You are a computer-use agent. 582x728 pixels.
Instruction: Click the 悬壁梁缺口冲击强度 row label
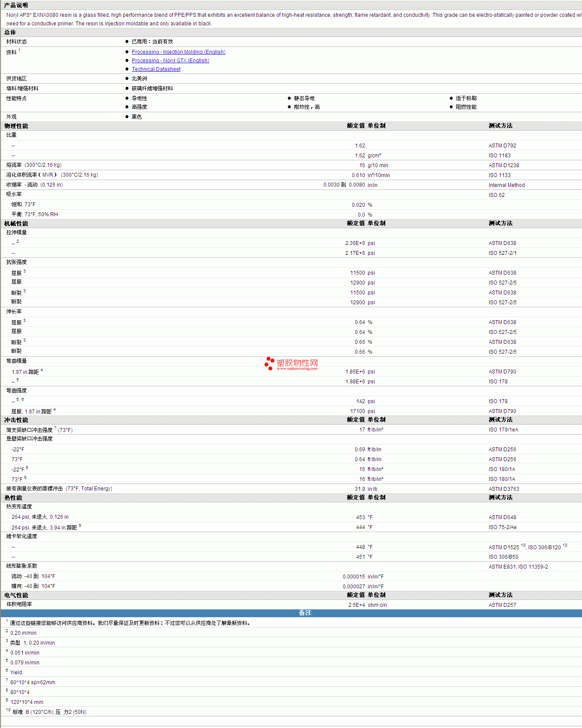(x=29, y=439)
